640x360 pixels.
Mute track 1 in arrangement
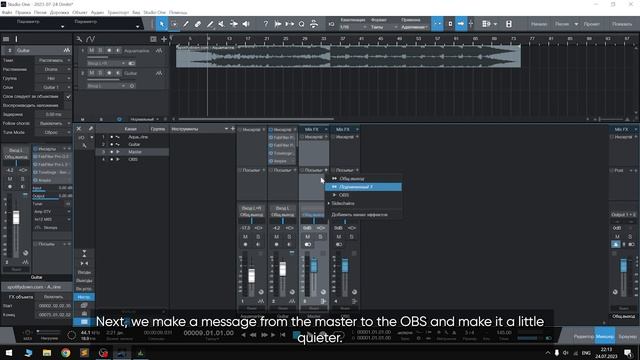click(x=91, y=51)
